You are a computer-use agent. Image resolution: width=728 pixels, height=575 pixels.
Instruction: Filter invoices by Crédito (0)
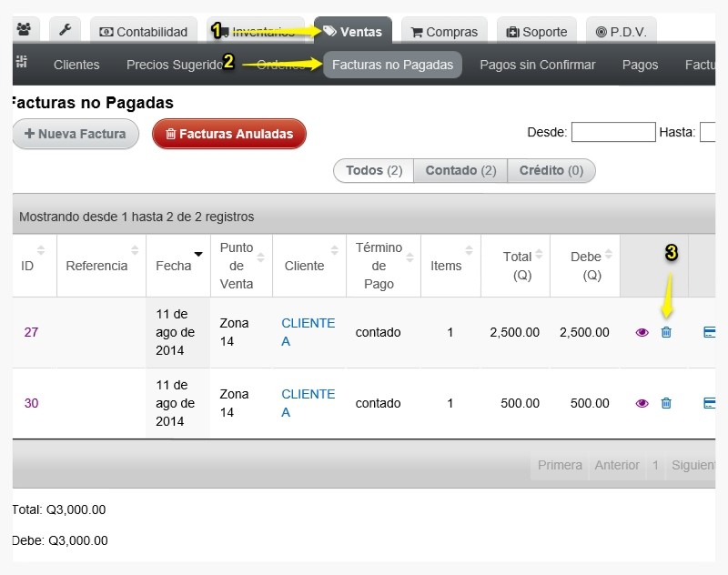551,171
